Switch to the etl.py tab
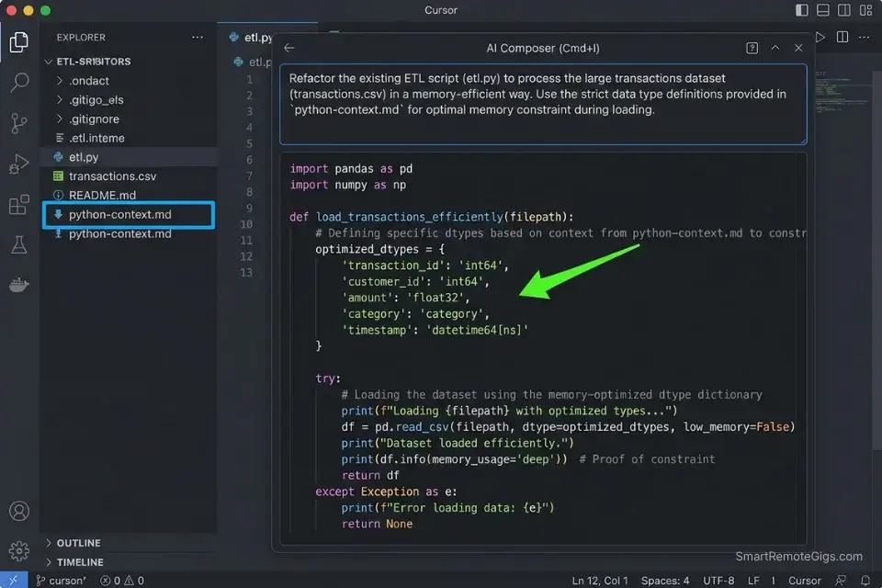882x588 pixels. click(x=258, y=37)
